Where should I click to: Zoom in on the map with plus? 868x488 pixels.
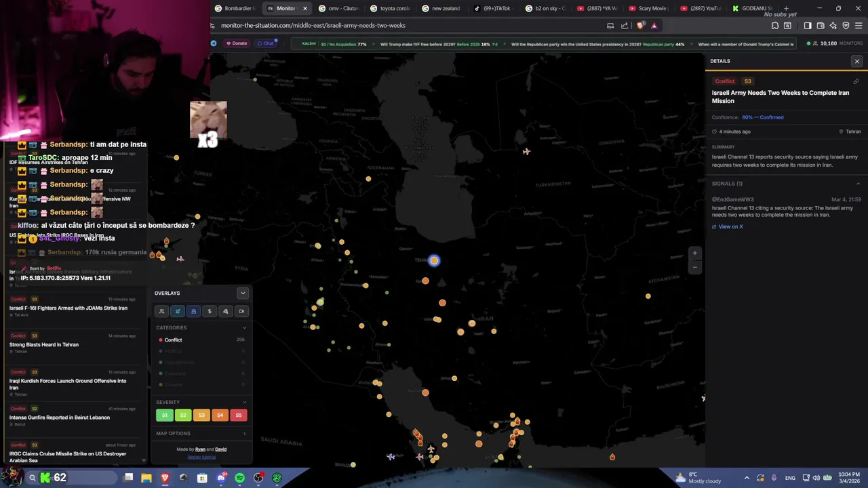tap(694, 253)
